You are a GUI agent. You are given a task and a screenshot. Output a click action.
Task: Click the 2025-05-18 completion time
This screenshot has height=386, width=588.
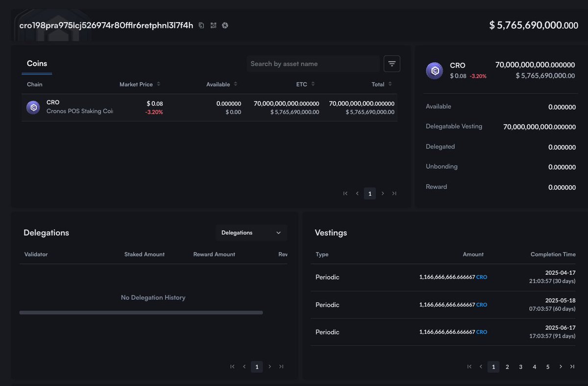click(x=553, y=305)
